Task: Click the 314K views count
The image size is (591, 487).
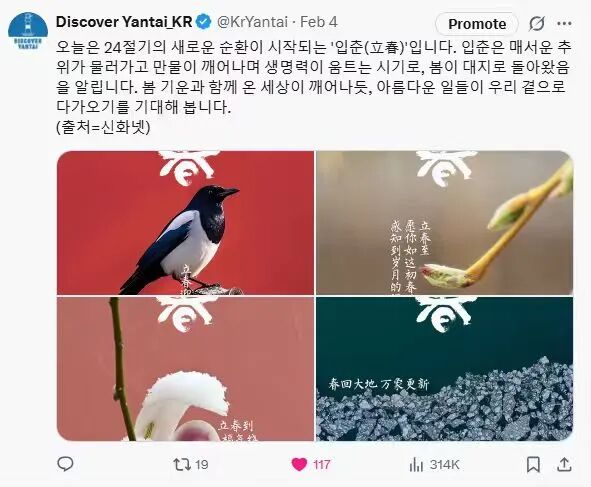Action: [x=444, y=465]
